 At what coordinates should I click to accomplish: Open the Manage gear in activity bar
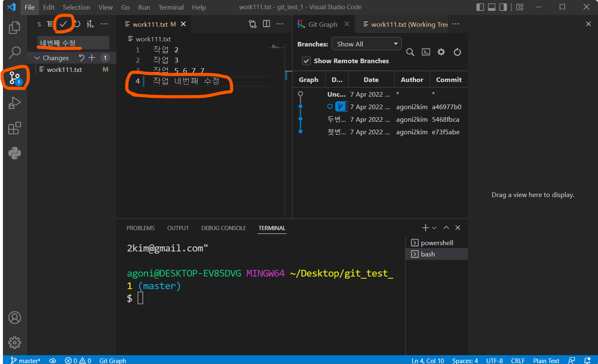(x=15, y=343)
